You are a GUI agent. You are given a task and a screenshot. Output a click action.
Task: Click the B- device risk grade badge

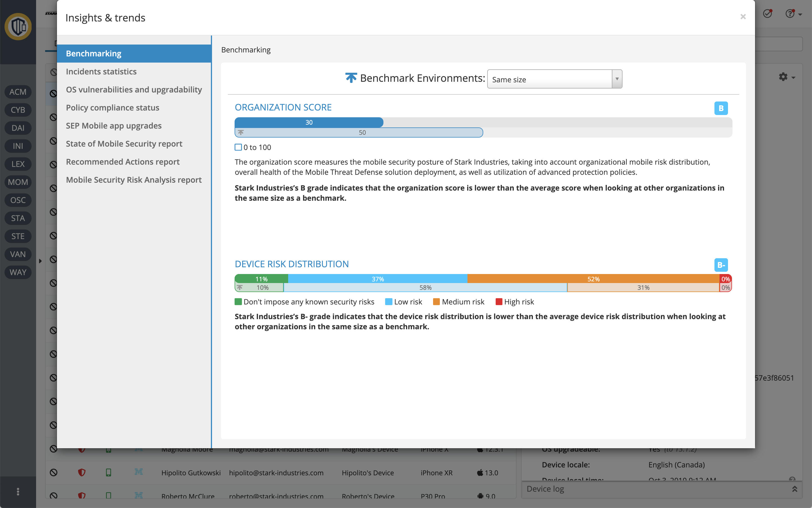[721, 265]
